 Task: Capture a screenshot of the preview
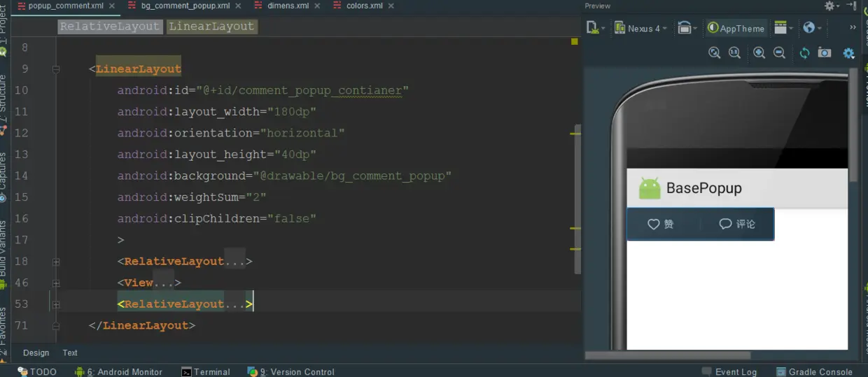click(825, 53)
